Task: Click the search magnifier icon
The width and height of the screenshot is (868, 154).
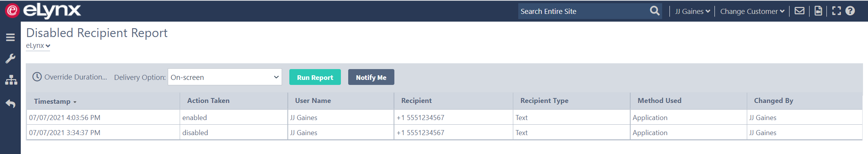Action: pos(654,11)
